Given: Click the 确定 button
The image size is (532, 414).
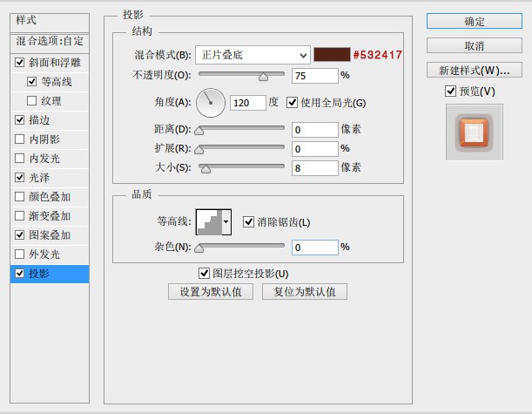Looking at the screenshot, I should 474,22.
